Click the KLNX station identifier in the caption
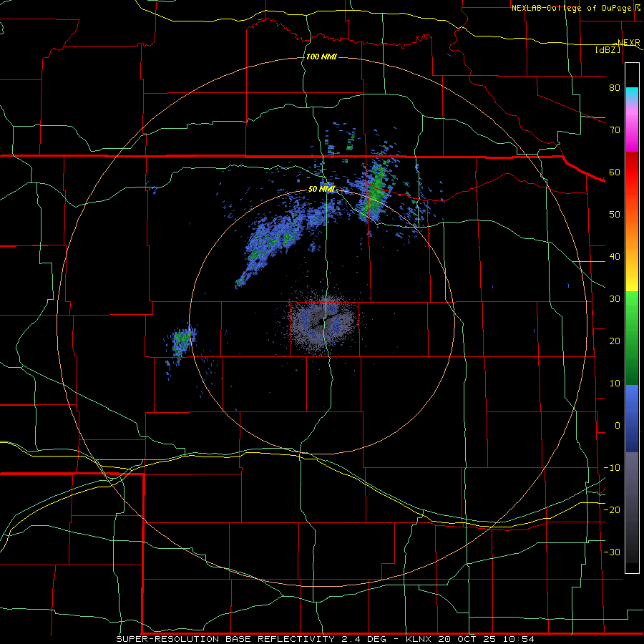 [x=419, y=639]
